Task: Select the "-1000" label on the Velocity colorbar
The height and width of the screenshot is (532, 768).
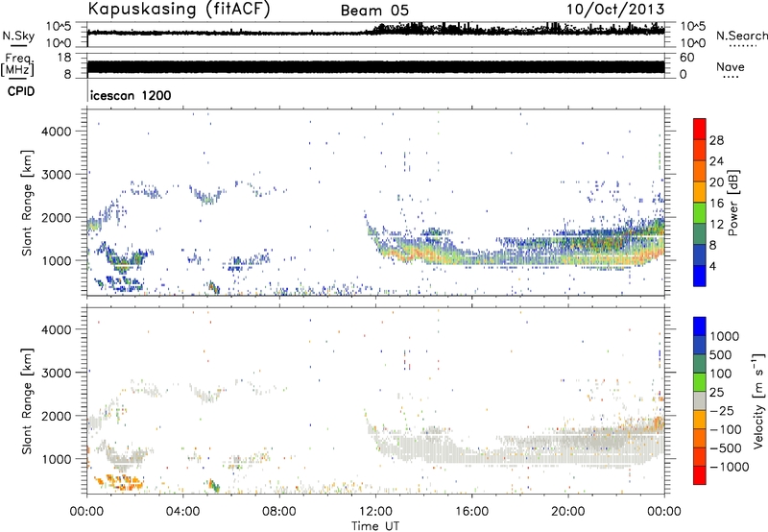Action: [730, 467]
